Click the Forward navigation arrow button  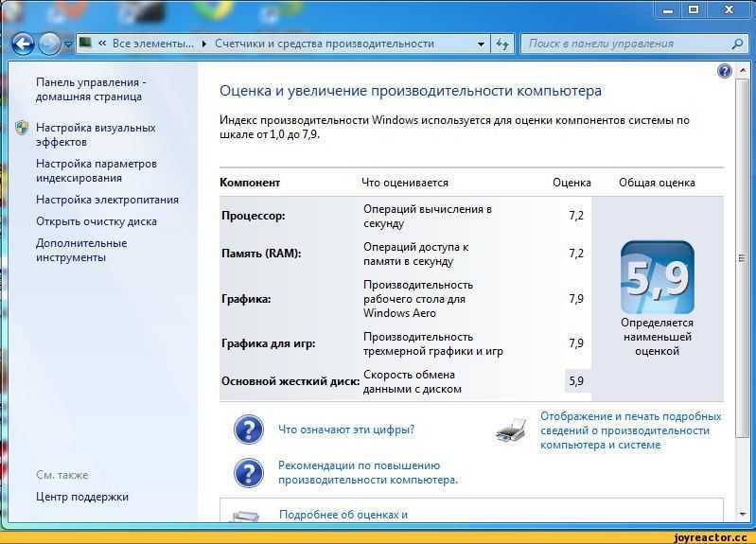click(49, 44)
